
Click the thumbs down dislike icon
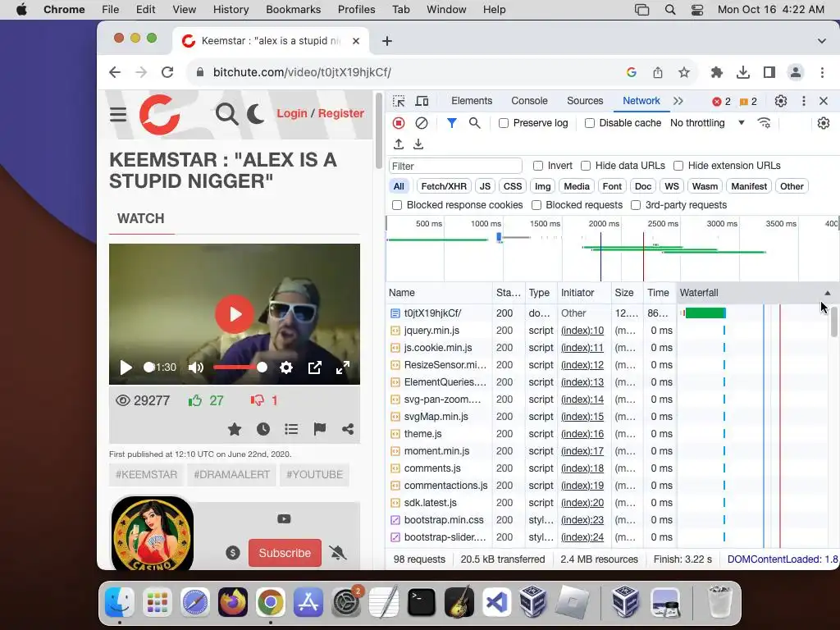pyautogui.click(x=257, y=400)
